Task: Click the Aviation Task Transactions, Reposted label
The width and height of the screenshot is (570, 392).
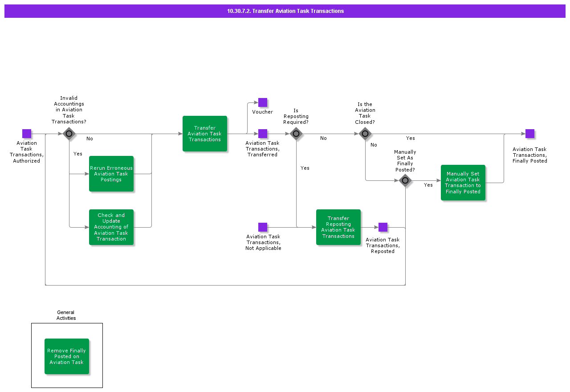Action: (383, 245)
